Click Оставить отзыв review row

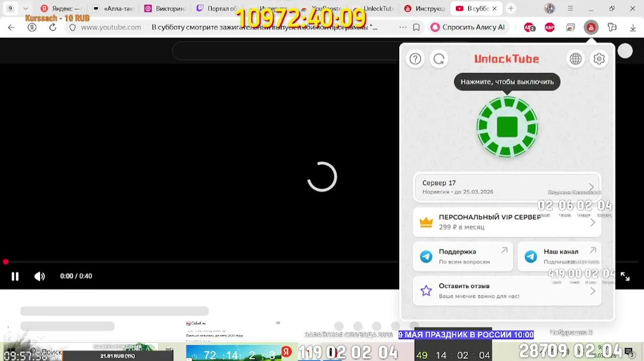(507, 291)
